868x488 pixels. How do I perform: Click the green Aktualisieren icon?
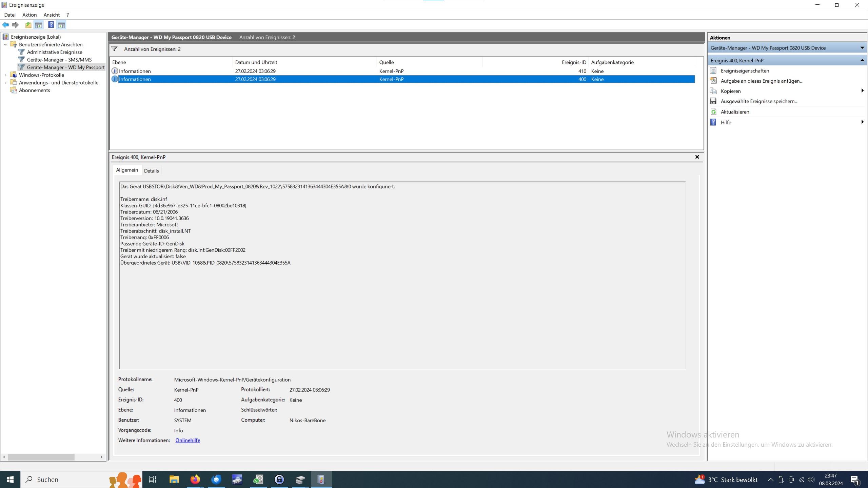(713, 112)
